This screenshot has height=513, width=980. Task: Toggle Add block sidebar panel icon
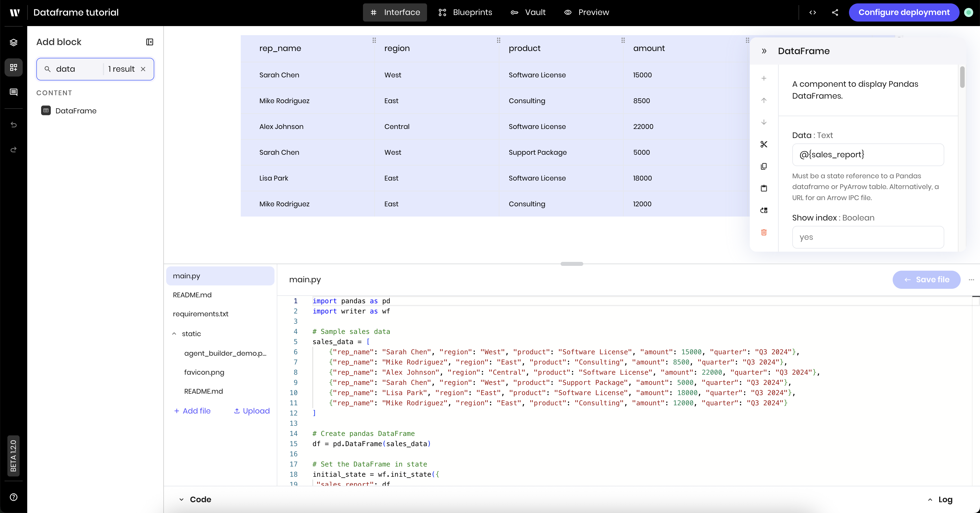[x=149, y=42]
